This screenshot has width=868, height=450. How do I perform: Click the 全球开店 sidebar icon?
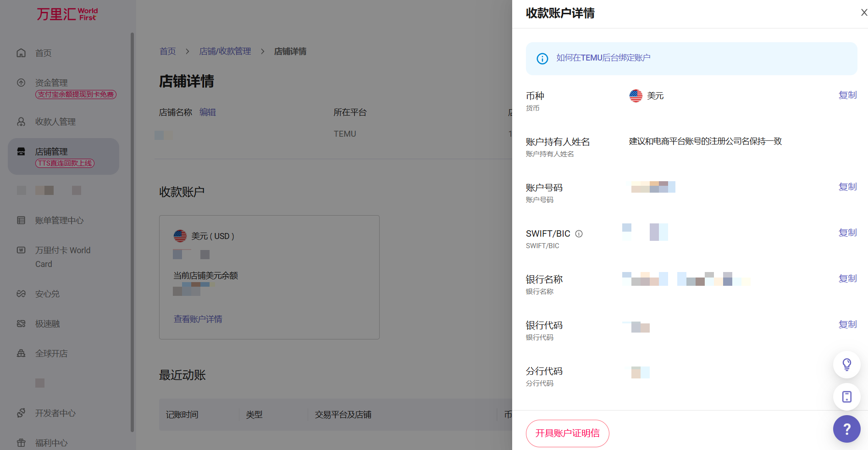click(x=21, y=353)
